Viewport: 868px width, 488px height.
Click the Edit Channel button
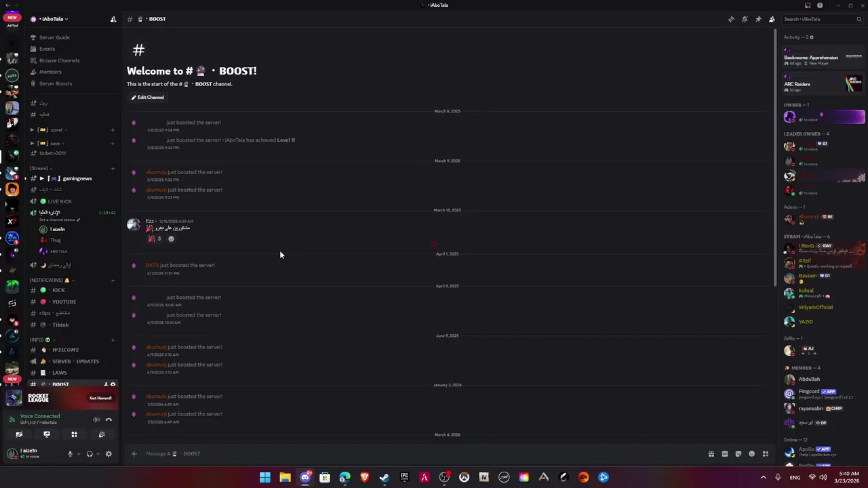[147, 97]
